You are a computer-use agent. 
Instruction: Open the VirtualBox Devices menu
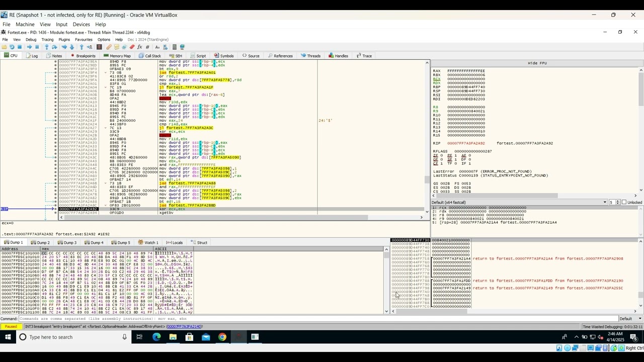tap(81, 24)
